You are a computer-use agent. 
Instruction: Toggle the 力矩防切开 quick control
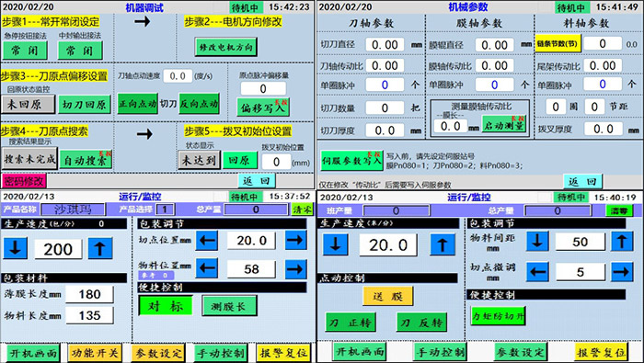tap(498, 316)
